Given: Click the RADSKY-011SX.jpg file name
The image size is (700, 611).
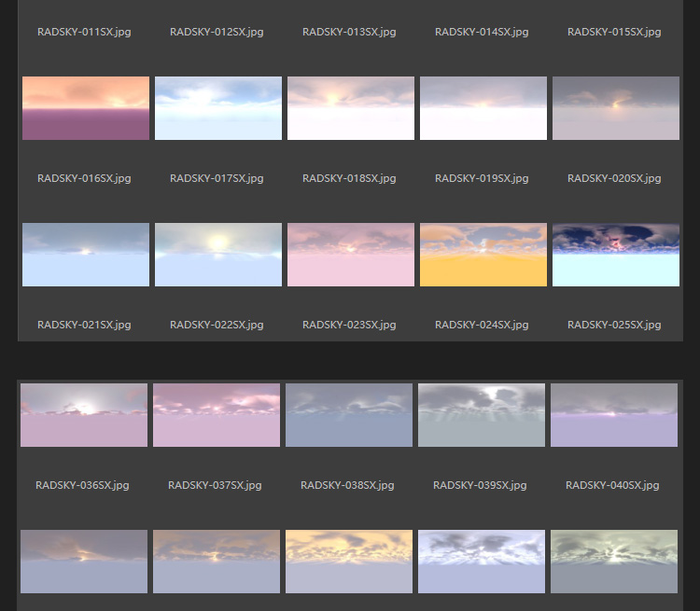Looking at the screenshot, I should (84, 32).
